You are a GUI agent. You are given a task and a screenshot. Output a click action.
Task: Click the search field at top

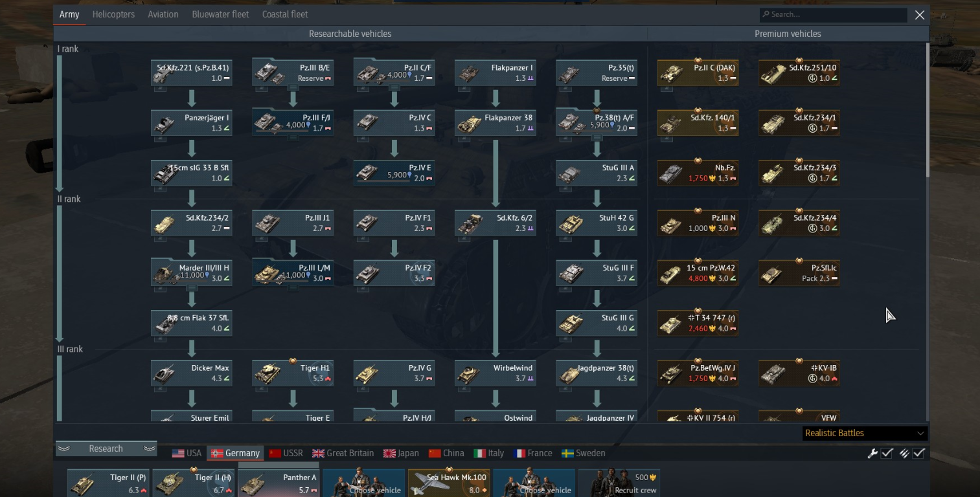click(x=833, y=14)
